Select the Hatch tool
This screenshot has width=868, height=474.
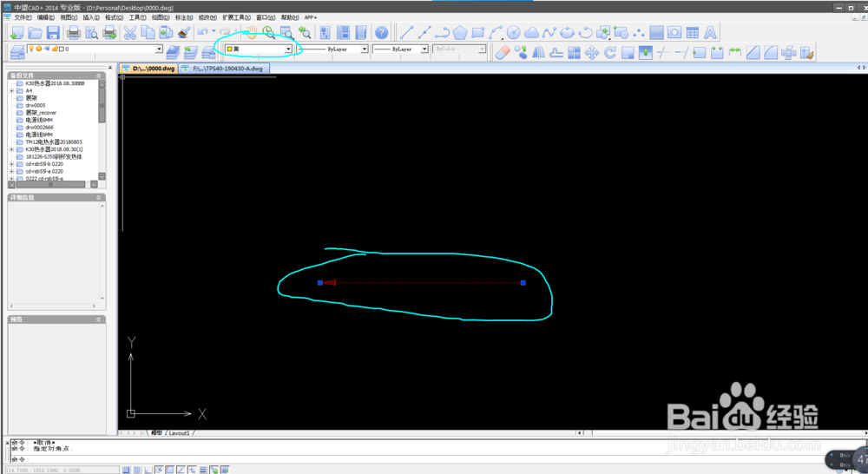[656, 33]
